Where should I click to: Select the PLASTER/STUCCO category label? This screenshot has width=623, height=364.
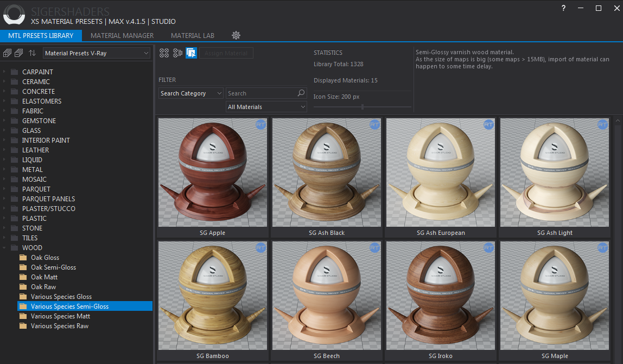pyautogui.click(x=48, y=209)
